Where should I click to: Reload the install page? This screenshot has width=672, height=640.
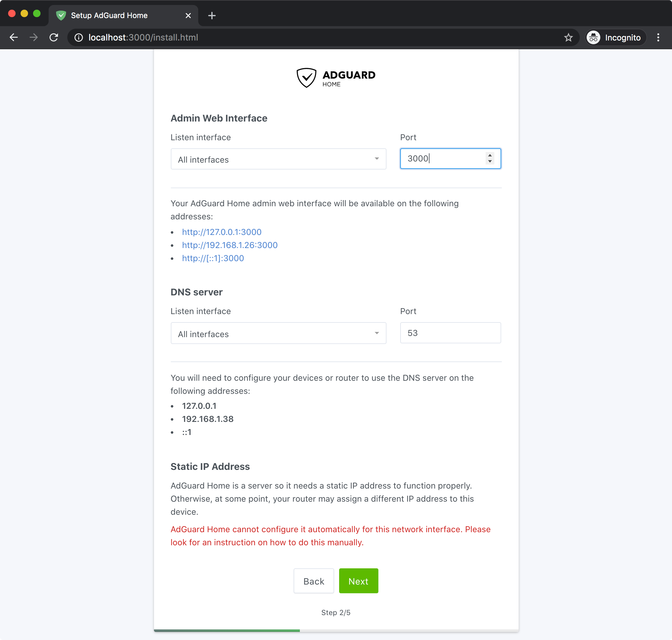pyautogui.click(x=54, y=37)
